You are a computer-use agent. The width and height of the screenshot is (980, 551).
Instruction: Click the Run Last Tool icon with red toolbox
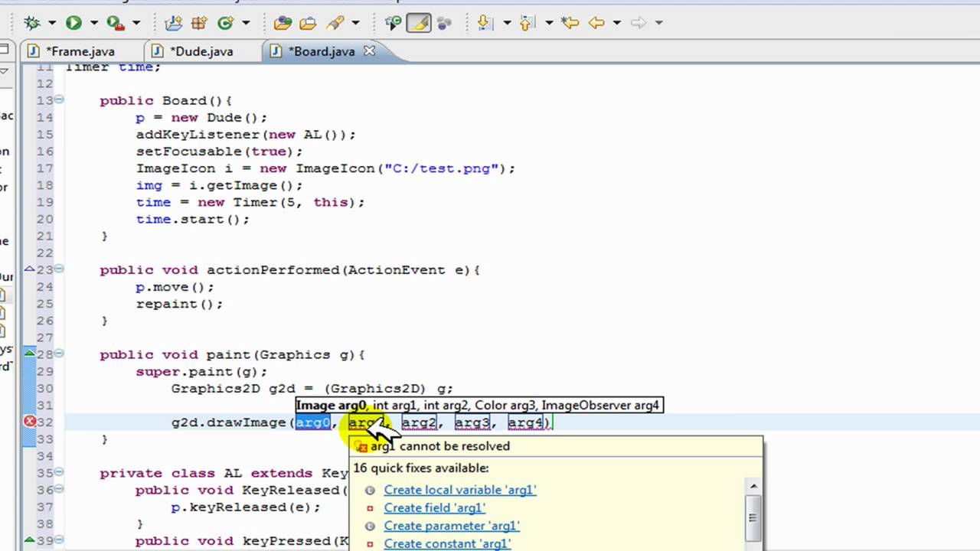115,23
